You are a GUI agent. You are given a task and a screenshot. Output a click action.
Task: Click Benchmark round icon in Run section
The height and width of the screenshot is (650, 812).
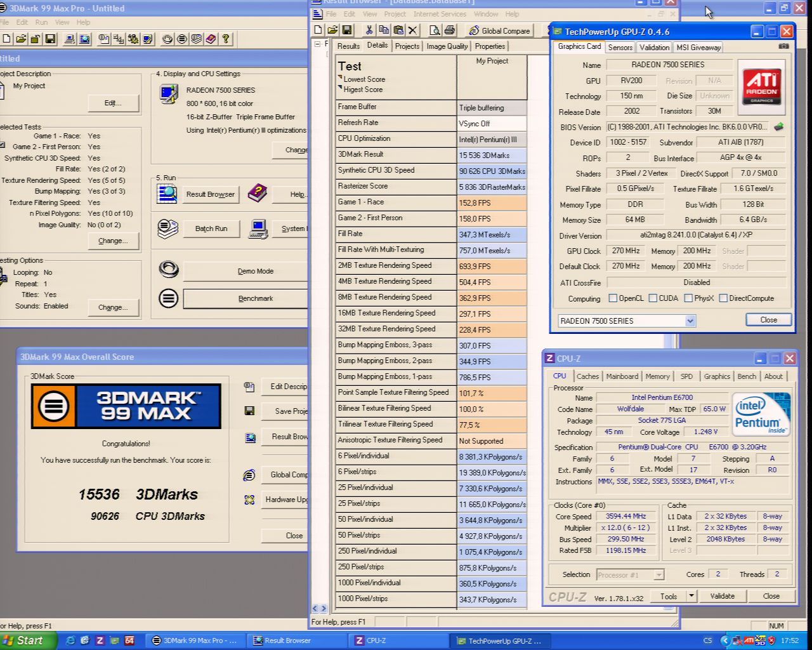pyautogui.click(x=168, y=298)
